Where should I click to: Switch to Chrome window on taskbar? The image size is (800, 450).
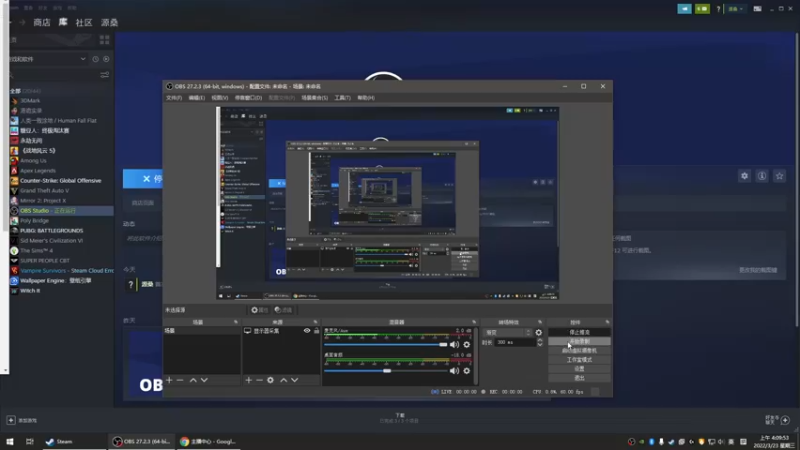tap(208, 441)
